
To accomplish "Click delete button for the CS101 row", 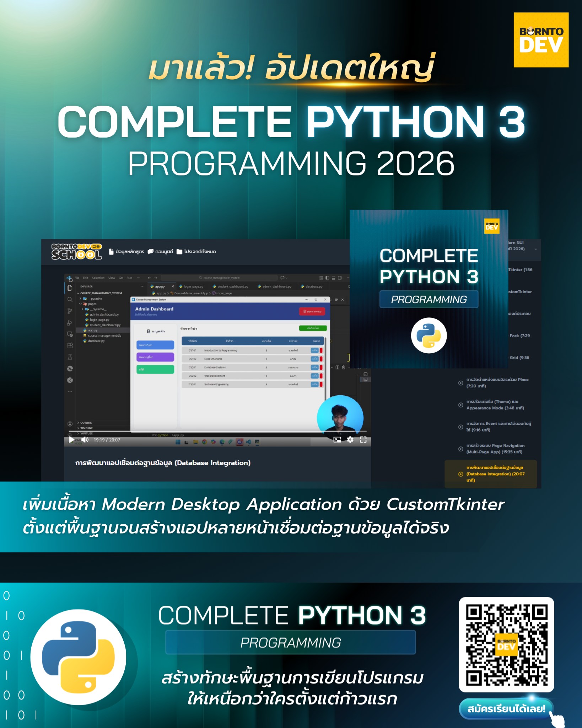I will tap(321, 350).
